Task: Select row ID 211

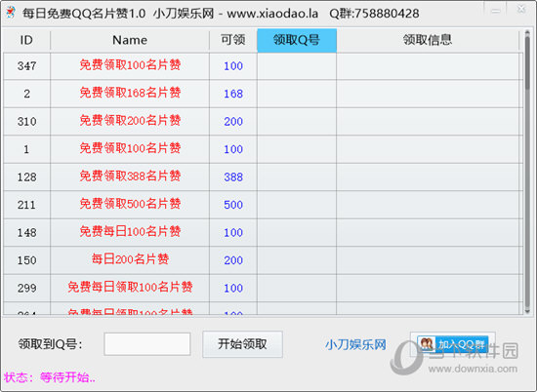Action: pyautogui.click(x=263, y=205)
